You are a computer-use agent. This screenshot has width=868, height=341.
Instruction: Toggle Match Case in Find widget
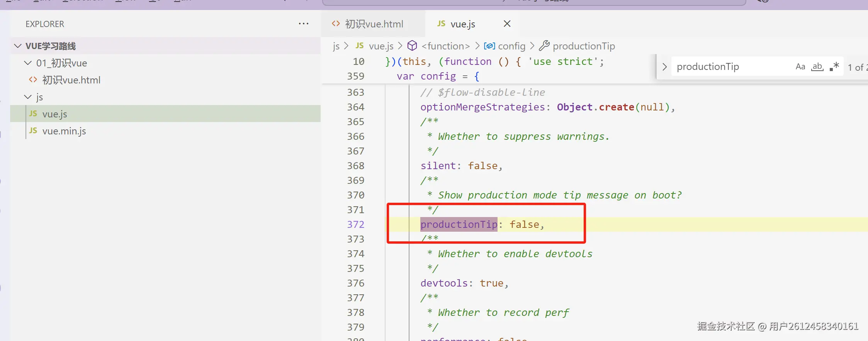800,67
